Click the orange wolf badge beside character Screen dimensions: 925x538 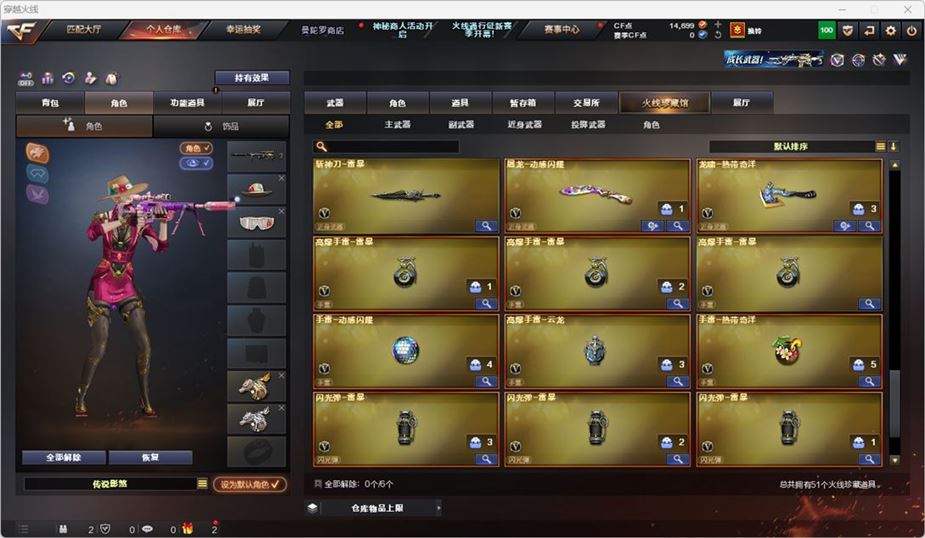pos(37,153)
